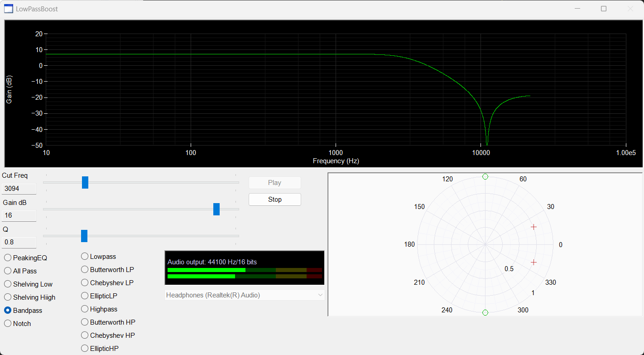The image size is (644, 355).
Task: Select the PeakingEQ filter type
Action: [x=26, y=258]
